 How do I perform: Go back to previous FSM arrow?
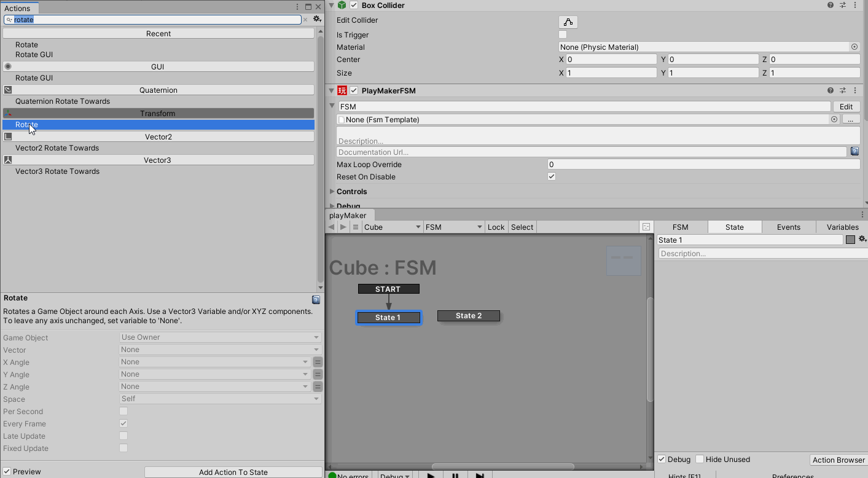(x=331, y=227)
